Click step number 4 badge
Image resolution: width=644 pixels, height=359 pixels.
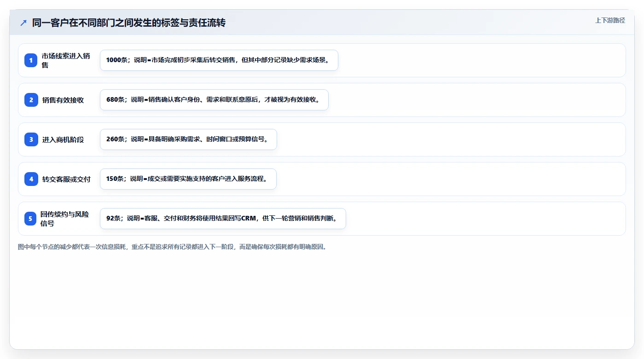(x=31, y=179)
